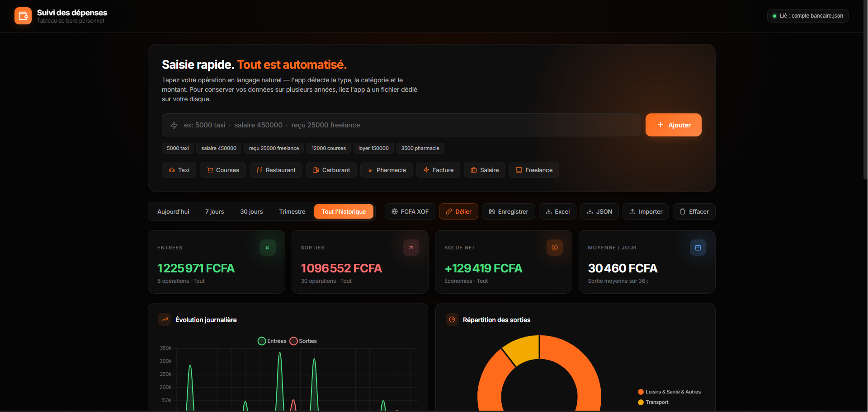Click the '1 225 971 FCFA' entries total
Image resolution: width=868 pixels, height=412 pixels.
click(196, 268)
